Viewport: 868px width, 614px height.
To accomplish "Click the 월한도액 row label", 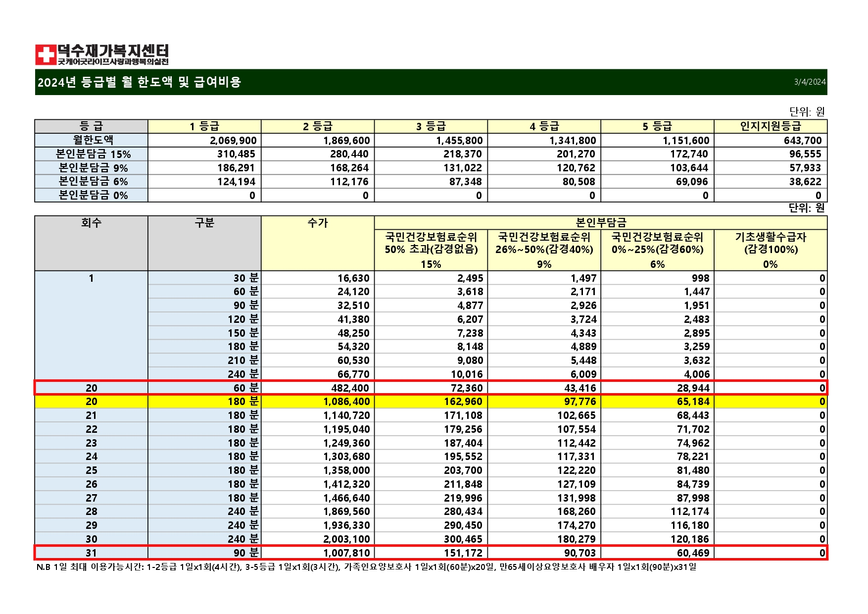I will (92, 140).
